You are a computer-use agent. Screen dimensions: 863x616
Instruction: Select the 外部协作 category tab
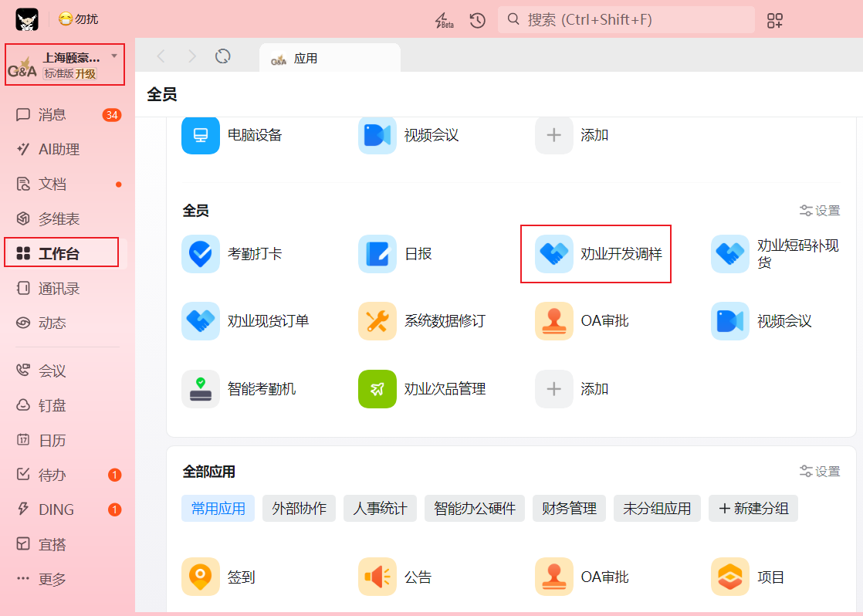[300, 509]
